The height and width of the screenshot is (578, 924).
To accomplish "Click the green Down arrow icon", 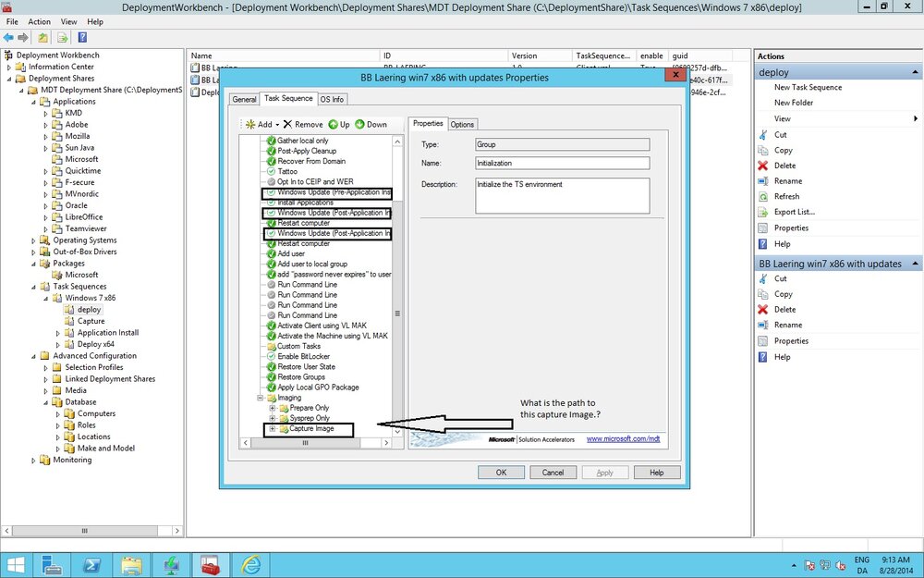I will coord(359,125).
